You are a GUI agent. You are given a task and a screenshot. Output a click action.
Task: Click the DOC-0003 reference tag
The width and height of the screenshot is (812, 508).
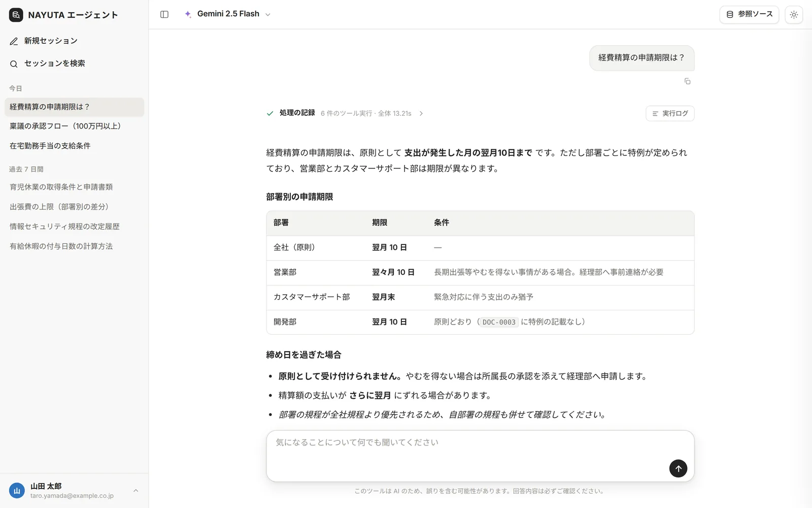(x=499, y=322)
